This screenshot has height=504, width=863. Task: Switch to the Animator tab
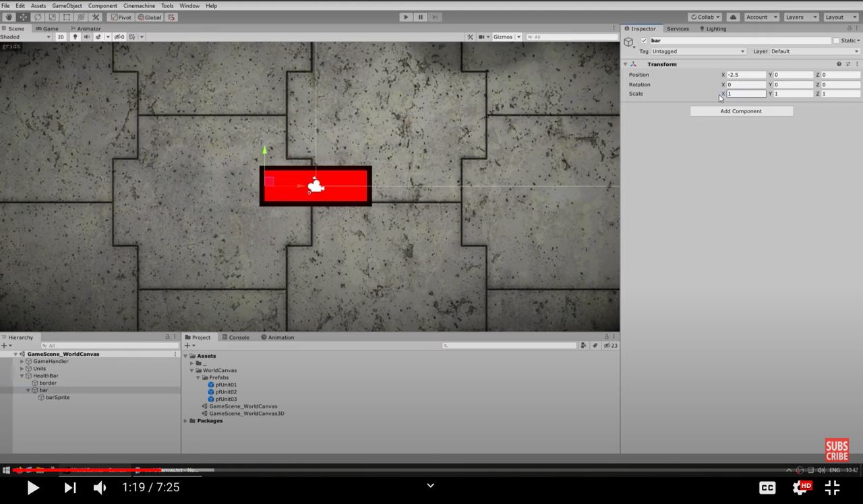click(86, 28)
